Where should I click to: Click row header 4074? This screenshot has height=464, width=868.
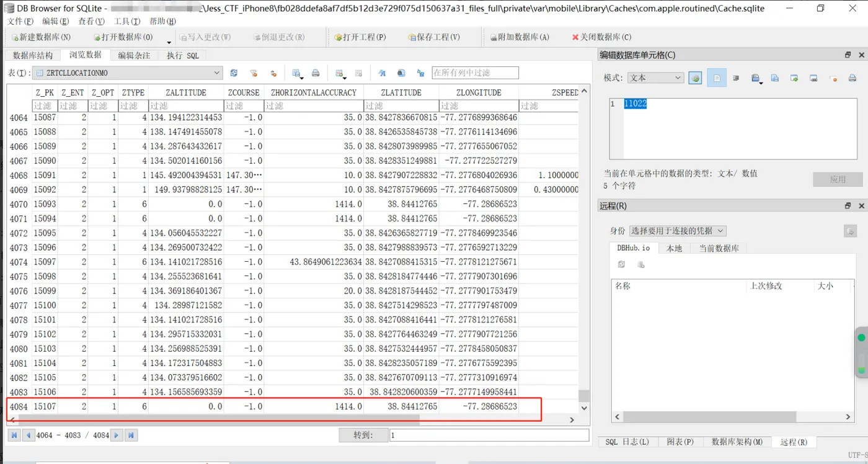[x=19, y=262]
